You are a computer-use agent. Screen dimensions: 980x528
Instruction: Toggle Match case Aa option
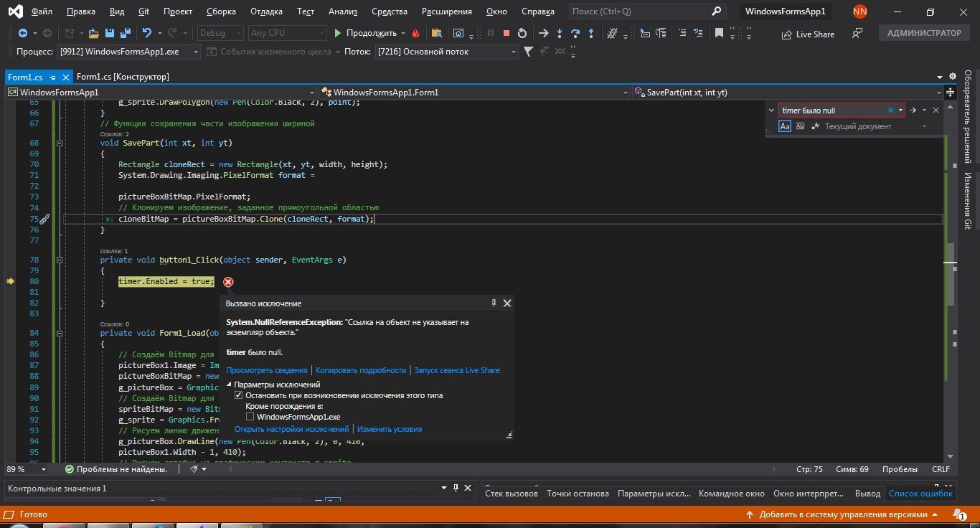[785, 126]
